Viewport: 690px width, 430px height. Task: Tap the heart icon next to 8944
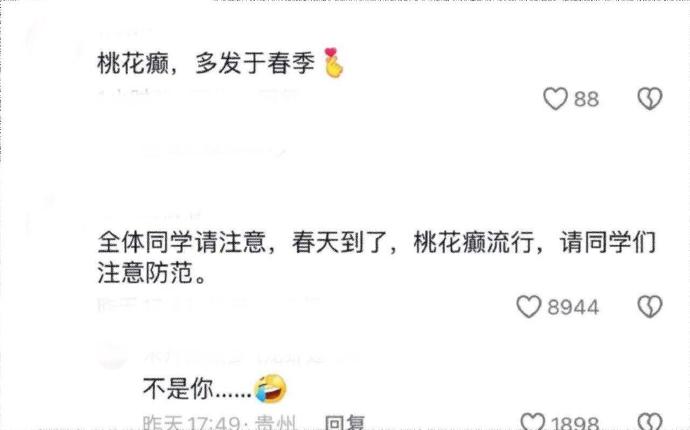(529, 306)
